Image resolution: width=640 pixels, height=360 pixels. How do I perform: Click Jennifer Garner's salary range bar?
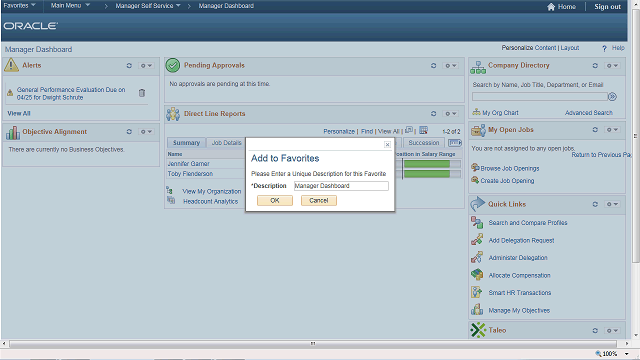pyautogui.click(x=428, y=164)
